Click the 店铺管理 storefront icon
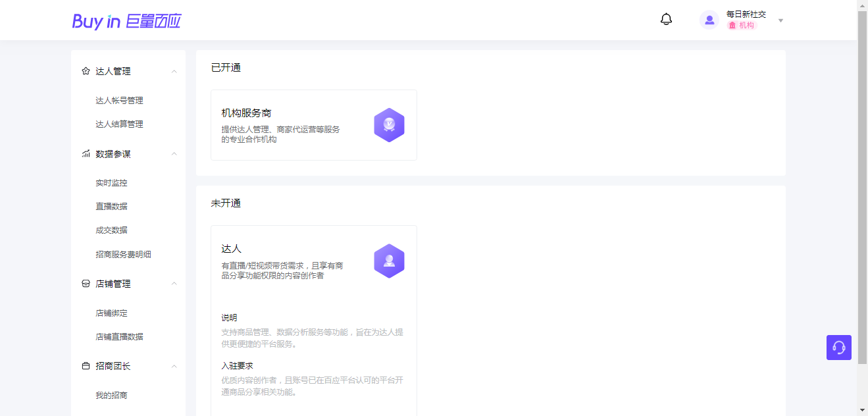 (x=85, y=284)
